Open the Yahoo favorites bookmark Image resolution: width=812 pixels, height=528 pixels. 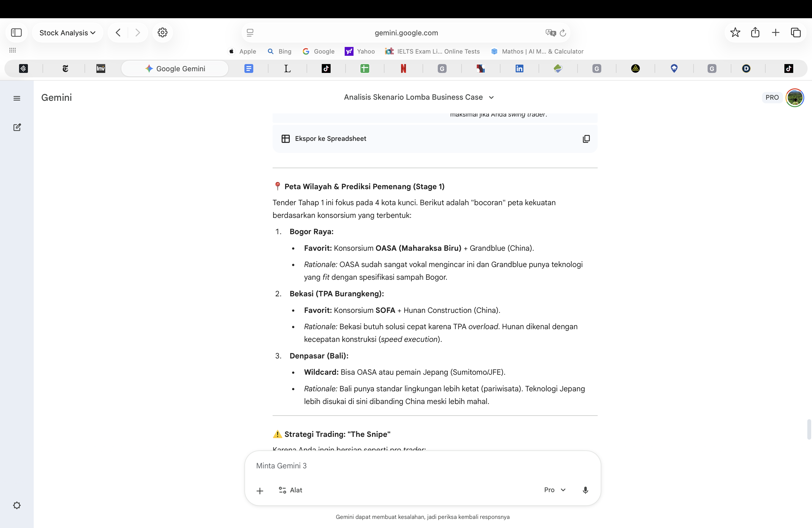point(360,52)
